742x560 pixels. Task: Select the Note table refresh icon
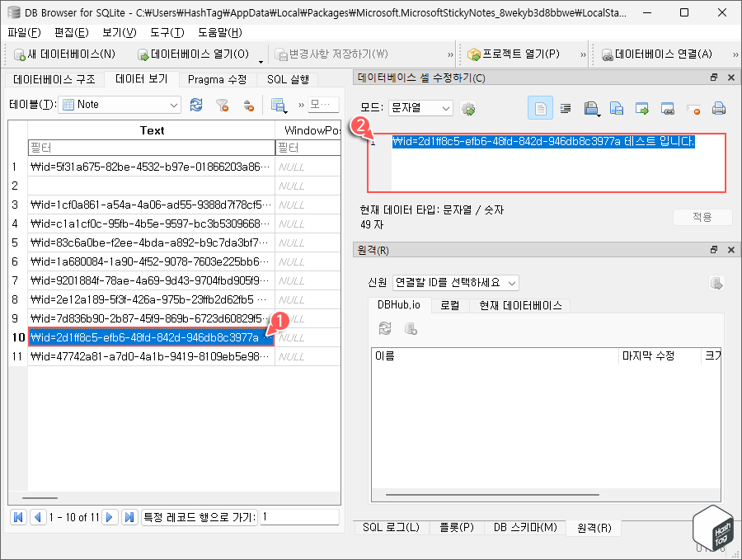click(x=196, y=106)
